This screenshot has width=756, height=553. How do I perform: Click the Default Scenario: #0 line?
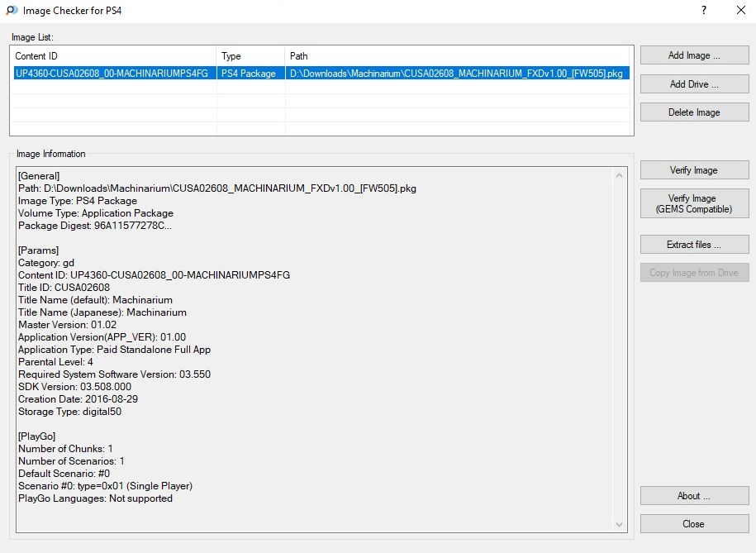(64, 474)
